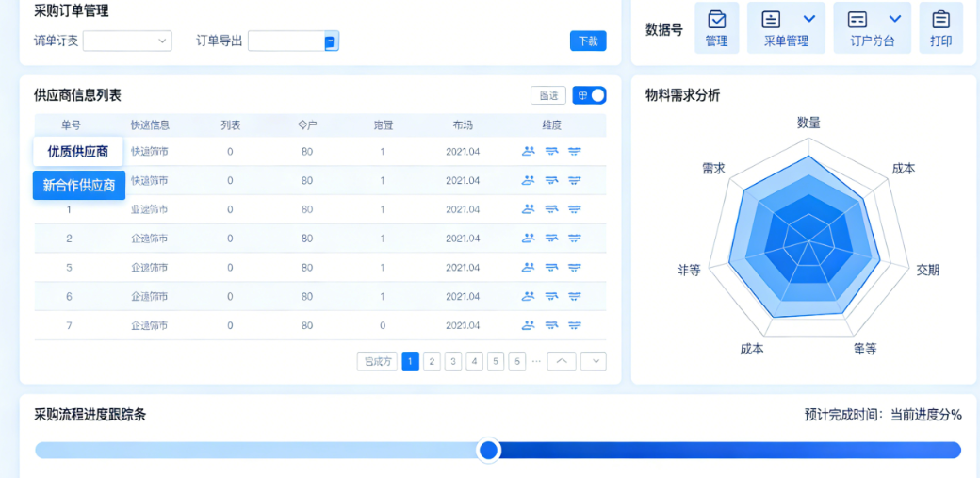Select the 优质供应商 menu option
980x478 pixels.
tap(78, 152)
